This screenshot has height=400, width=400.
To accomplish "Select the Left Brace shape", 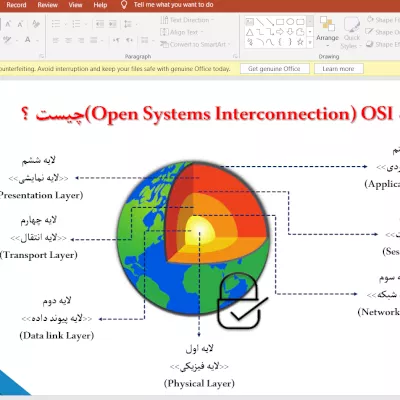I will (x=280, y=42).
